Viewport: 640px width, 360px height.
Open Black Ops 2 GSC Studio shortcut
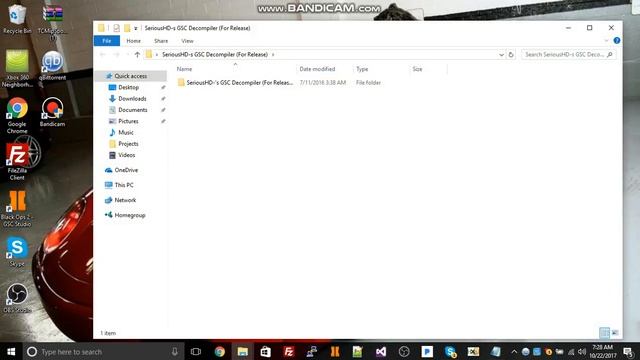[x=17, y=208]
